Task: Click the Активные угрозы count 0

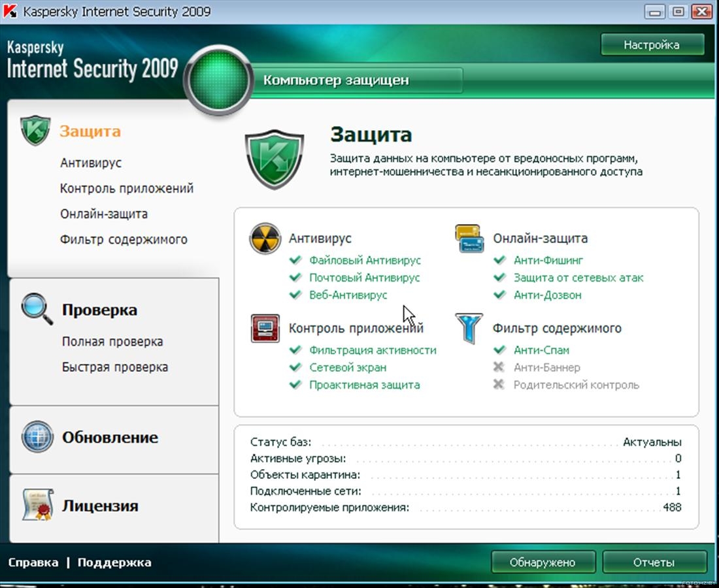Action: tap(678, 458)
